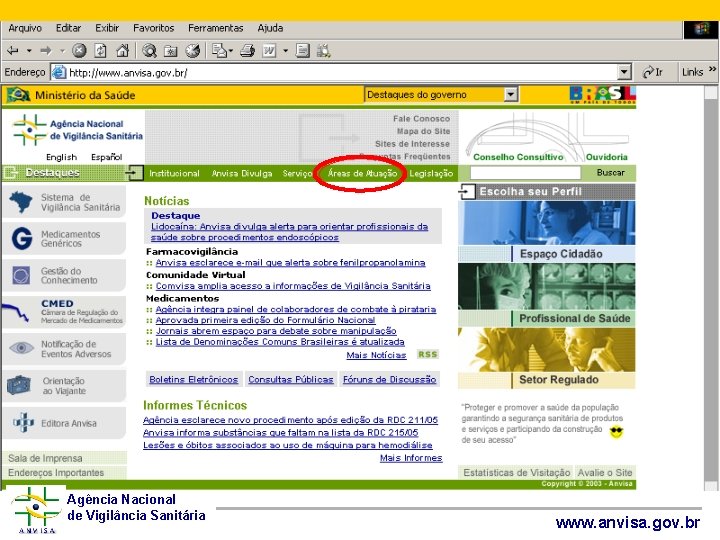
Task: Open the Favorites toolbar icon
Action: pyautogui.click(x=171, y=51)
